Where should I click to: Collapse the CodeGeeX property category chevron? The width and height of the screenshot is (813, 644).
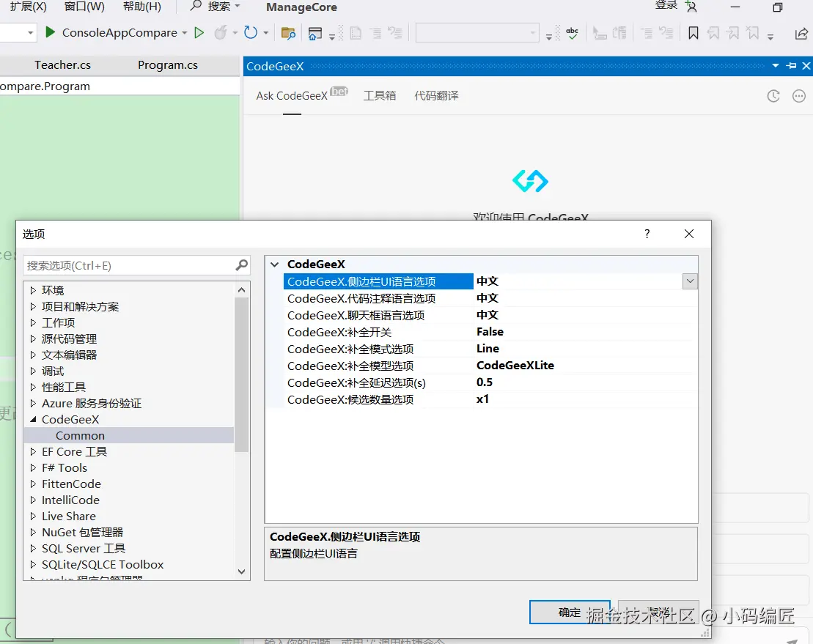275,264
